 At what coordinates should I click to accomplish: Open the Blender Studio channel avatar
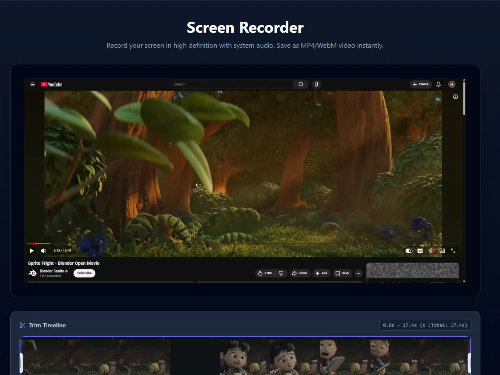coord(33,273)
